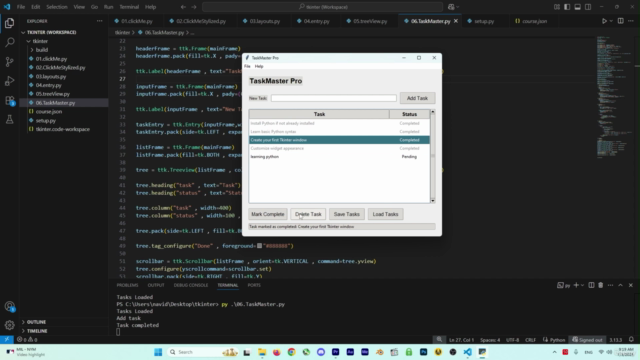This screenshot has width=640, height=360.
Task: Select the 'learning python' task row
Action: [x=339, y=157]
